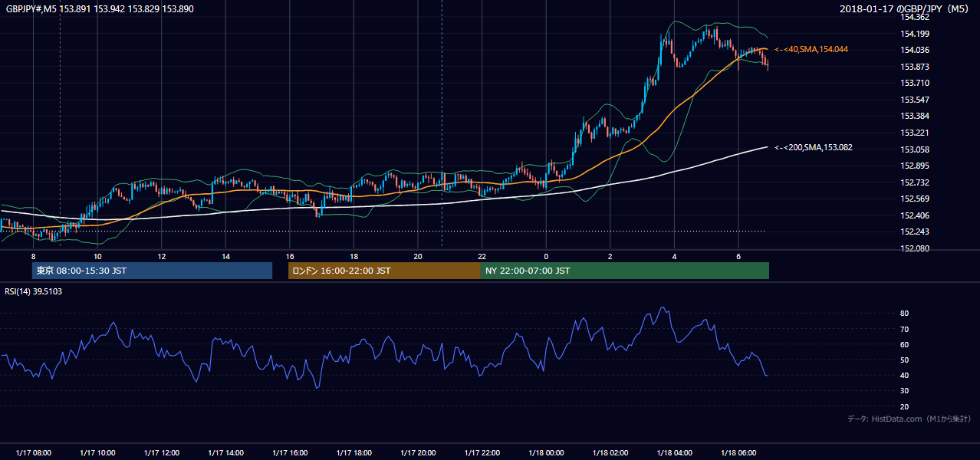Viewport: 980px width, 460px height.
Task: Click the London 16:00-22:00 JST session bar
Action: tap(384, 271)
